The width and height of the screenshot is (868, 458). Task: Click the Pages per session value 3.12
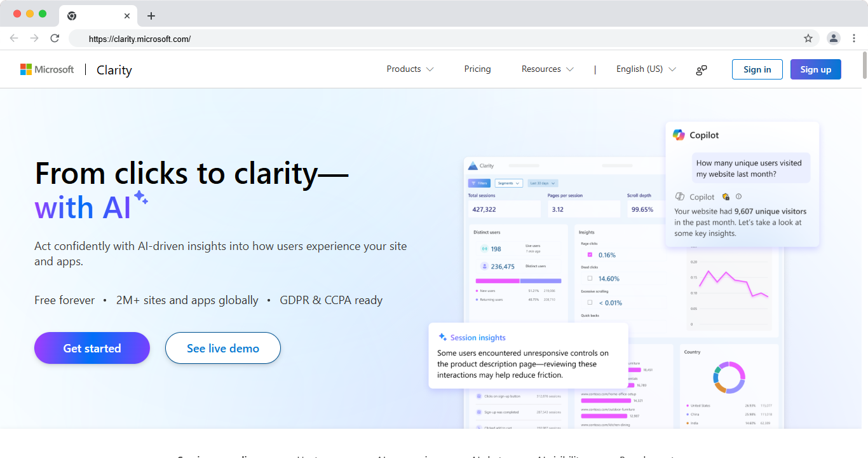558,209
